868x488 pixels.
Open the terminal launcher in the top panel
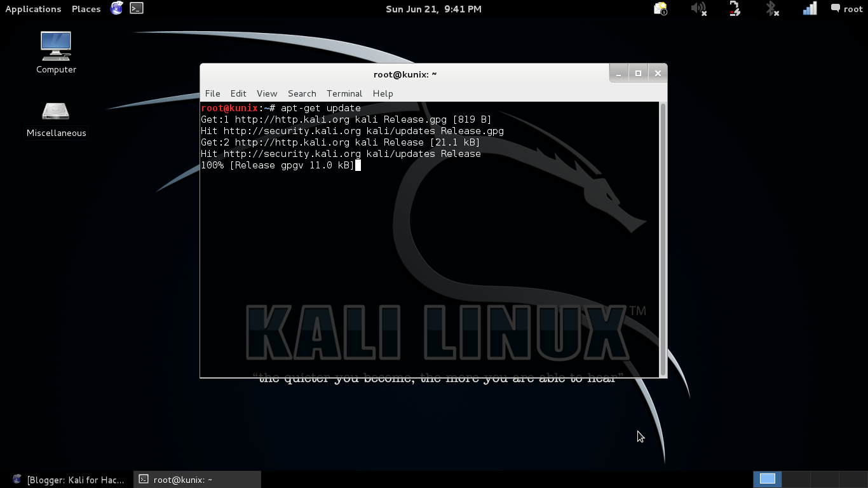[x=135, y=9]
